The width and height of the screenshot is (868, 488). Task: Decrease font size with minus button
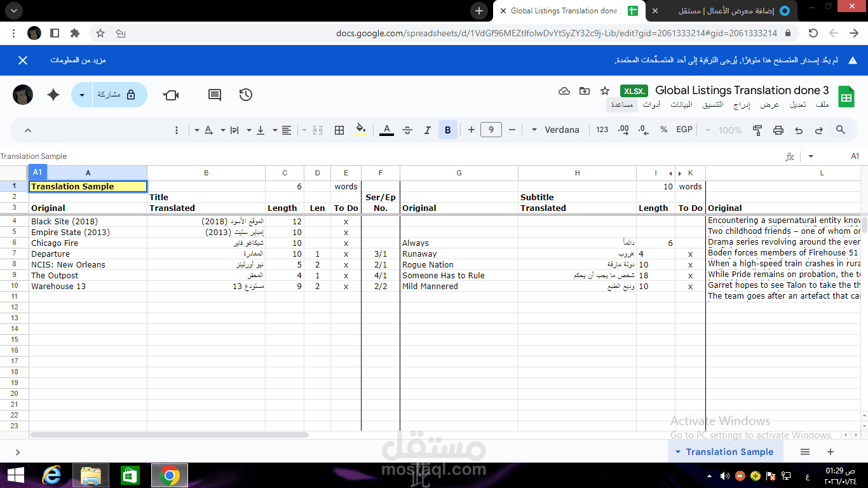pyautogui.click(x=512, y=130)
